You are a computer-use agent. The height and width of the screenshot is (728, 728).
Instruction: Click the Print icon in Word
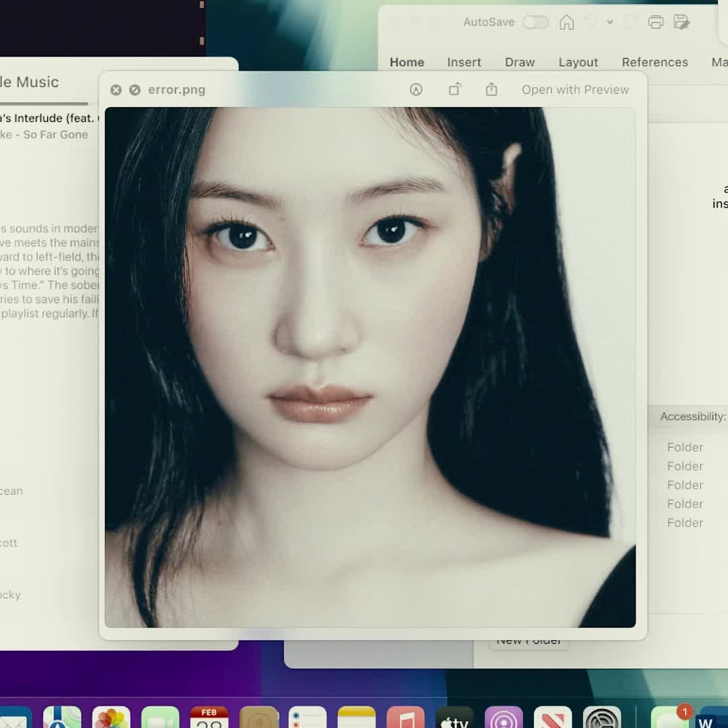tap(656, 22)
